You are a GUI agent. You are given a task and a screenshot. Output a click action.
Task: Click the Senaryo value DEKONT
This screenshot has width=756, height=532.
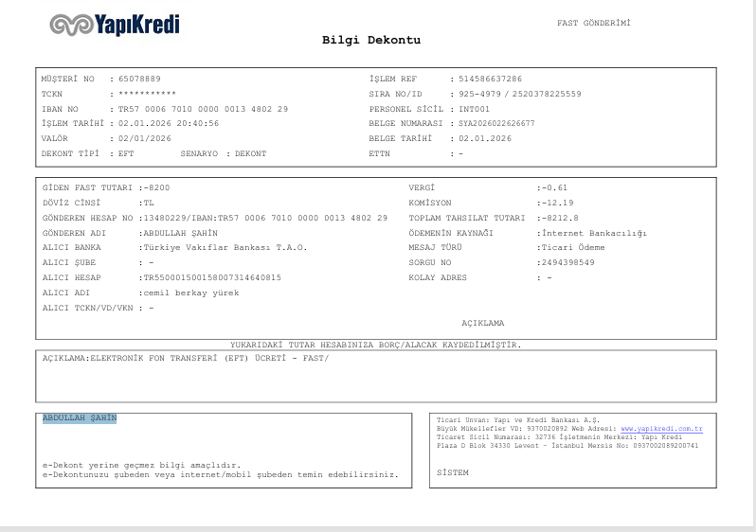coord(250,153)
